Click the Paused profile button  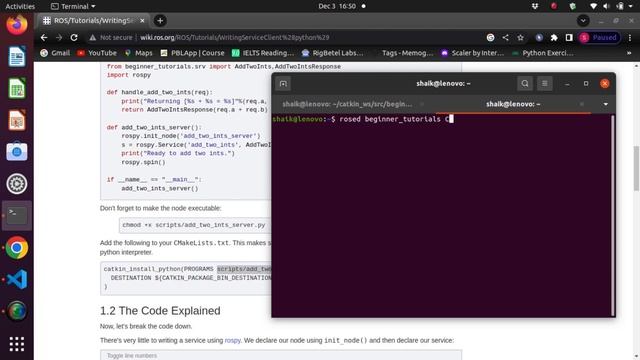[599, 38]
